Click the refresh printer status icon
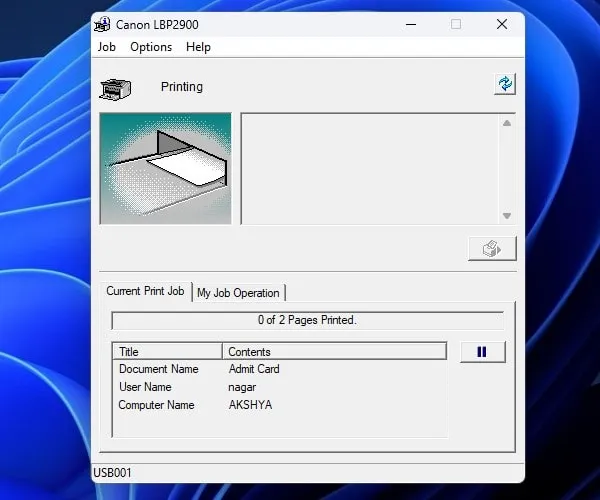The height and width of the screenshot is (500, 600). (x=505, y=84)
